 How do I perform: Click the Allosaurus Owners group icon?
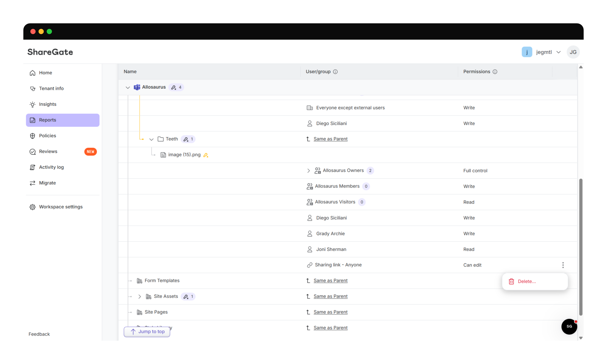tap(318, 170)
